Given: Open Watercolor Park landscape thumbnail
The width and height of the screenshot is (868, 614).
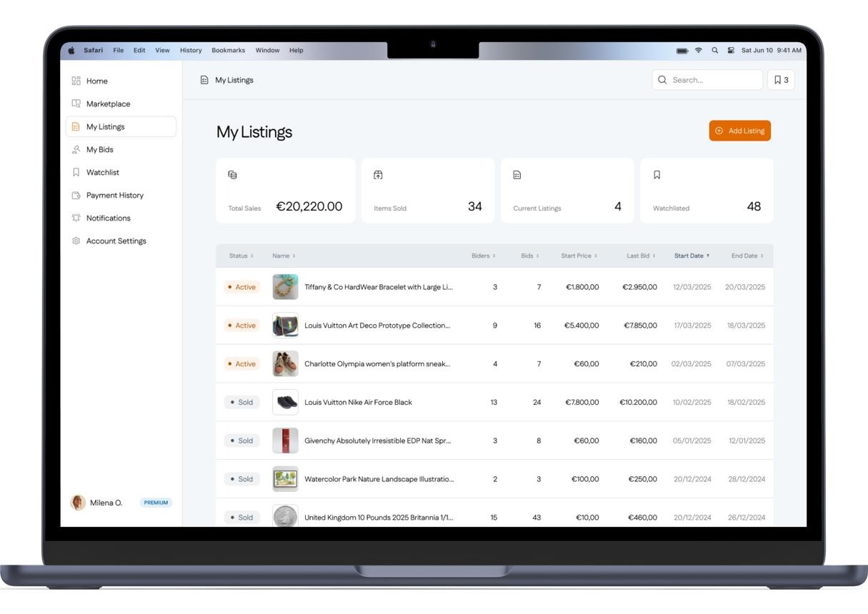Looking at the screenshot, I should coord(285,479).
